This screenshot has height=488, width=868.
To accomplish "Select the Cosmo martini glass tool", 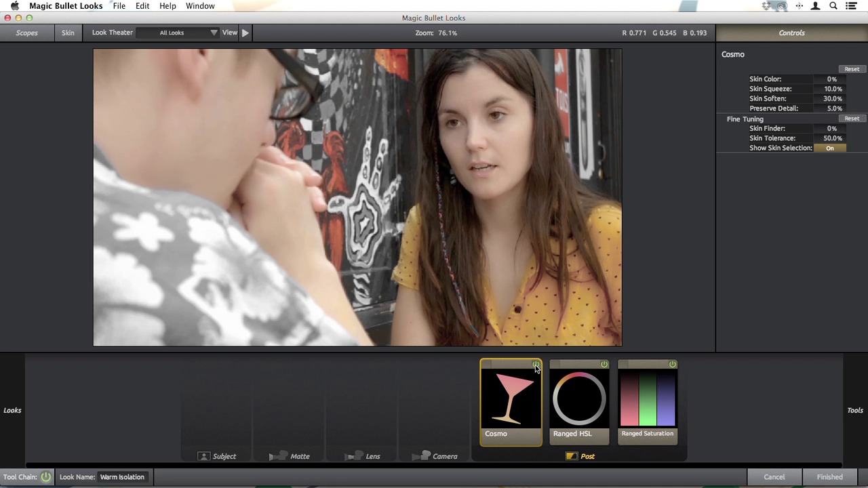I will (511, 400).
